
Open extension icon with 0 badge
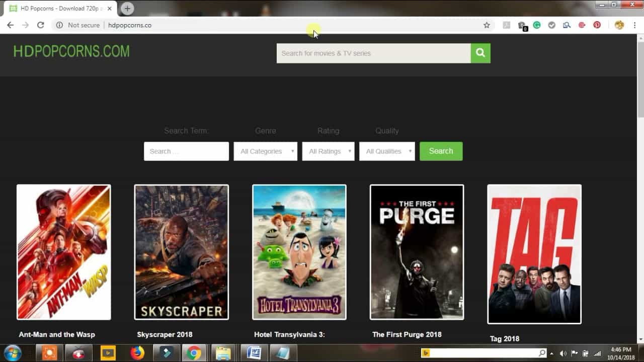pos(522,26)
